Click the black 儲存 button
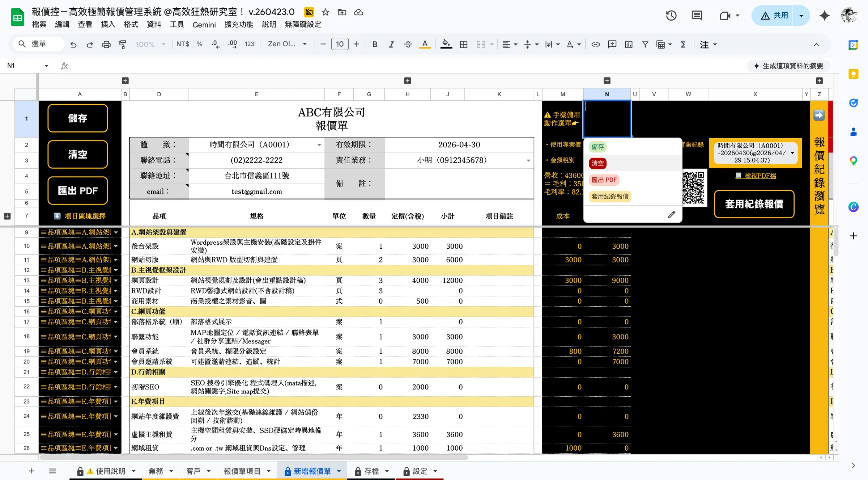The width and height of the screenshot is (868, 480). (x=77, y=118)
